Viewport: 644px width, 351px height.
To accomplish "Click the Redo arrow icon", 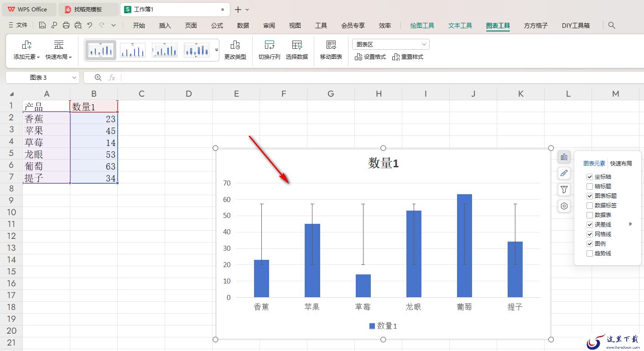I will coord(102,26).
